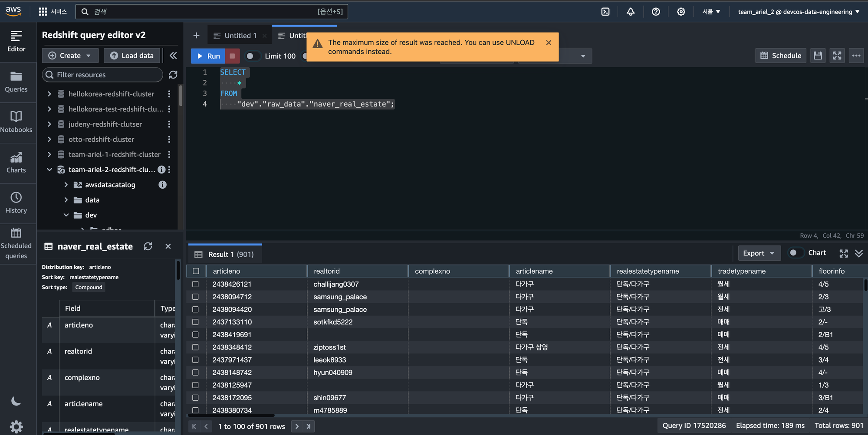Expand awsdatacatalog folder
The width and height of the screenshot is (868, 435).
coord(66,185)
